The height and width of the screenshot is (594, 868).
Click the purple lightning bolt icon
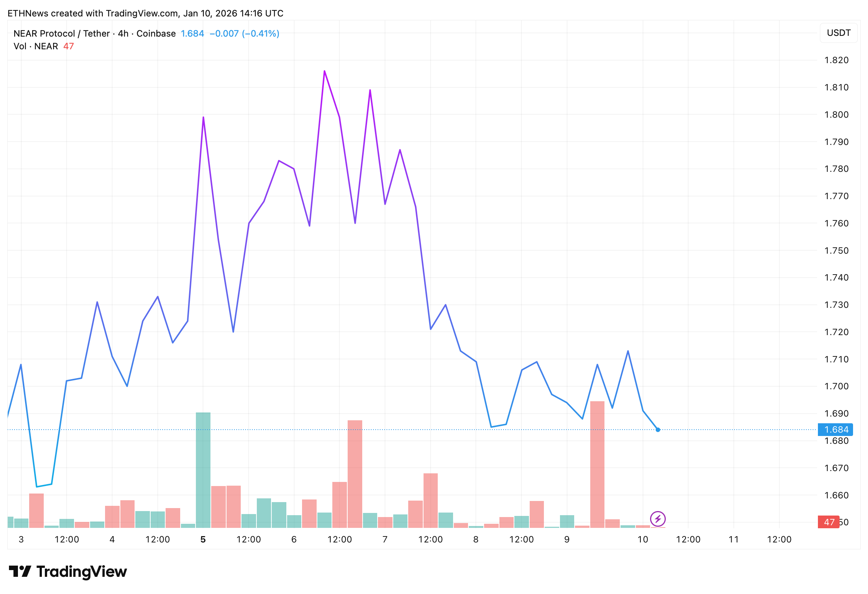click(x=658, y=519)
